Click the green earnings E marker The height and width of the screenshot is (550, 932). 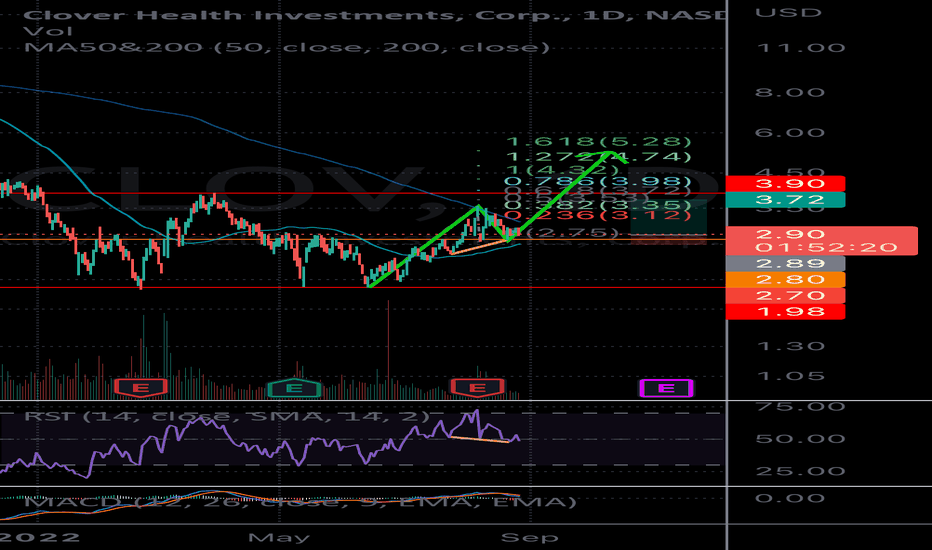(294, 388)
